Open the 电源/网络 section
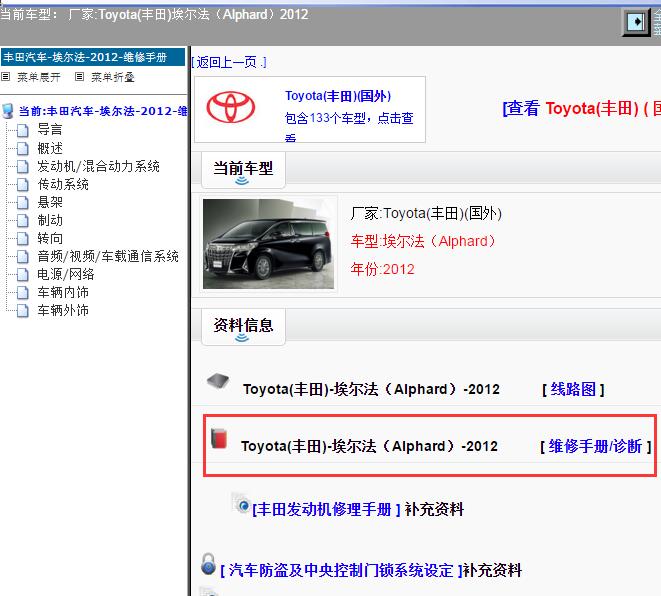Viewport: 661px width, 596px height. 66,274
